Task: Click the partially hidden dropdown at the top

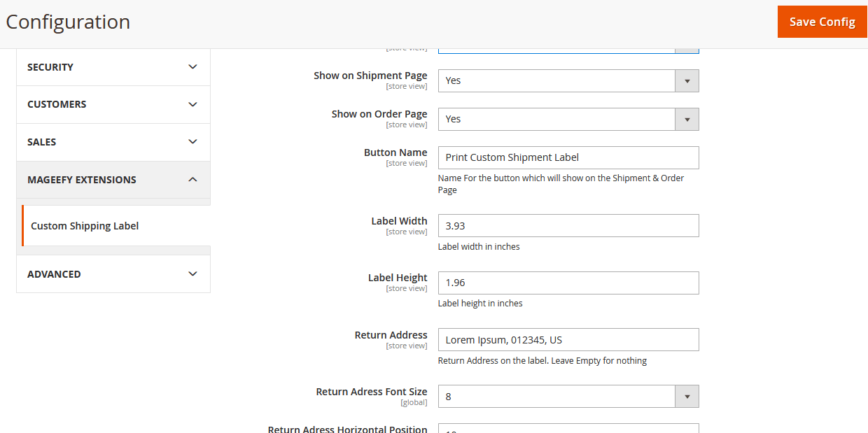Action: pos(568,50)
